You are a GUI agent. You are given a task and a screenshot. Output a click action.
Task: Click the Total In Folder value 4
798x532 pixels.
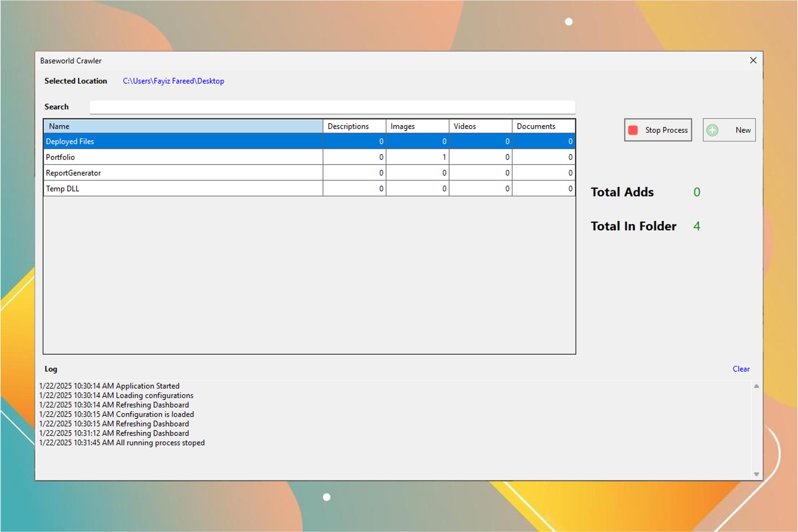point(697,226)
